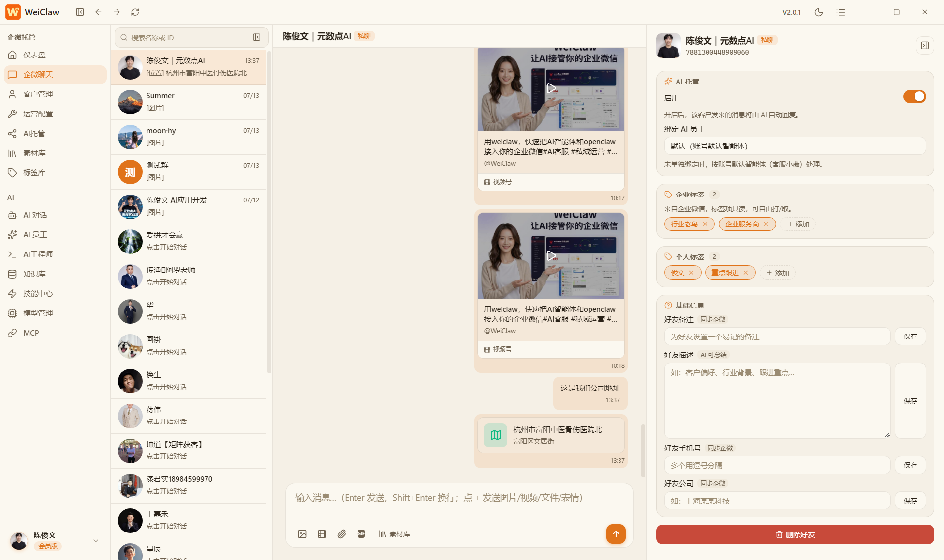Open 素材库 in the left sidebar
This screenshot has height=560, width=944.
(x=55, y=153)
